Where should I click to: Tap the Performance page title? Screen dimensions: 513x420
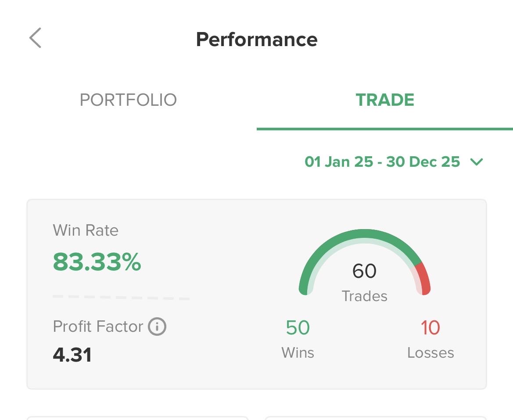tap(257, 39)
